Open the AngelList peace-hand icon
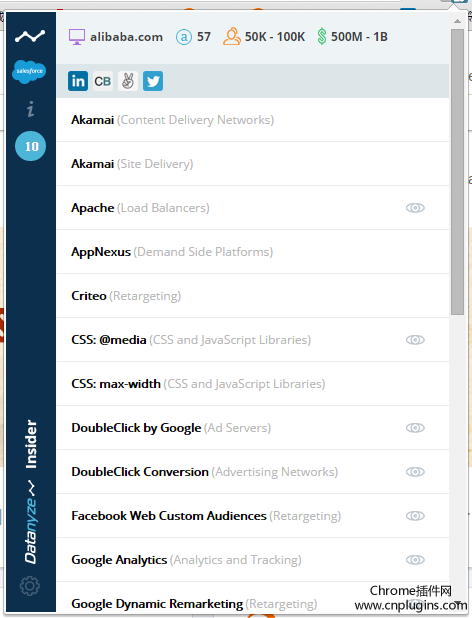Screen dimensions: 472x618 coord(128,81)
